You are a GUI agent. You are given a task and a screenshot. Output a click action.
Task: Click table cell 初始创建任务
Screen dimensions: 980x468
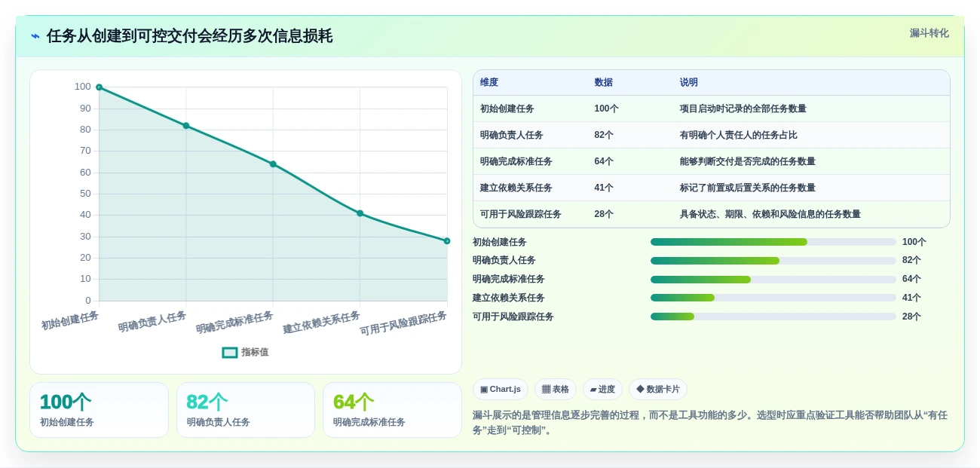[x=507, y=109]
